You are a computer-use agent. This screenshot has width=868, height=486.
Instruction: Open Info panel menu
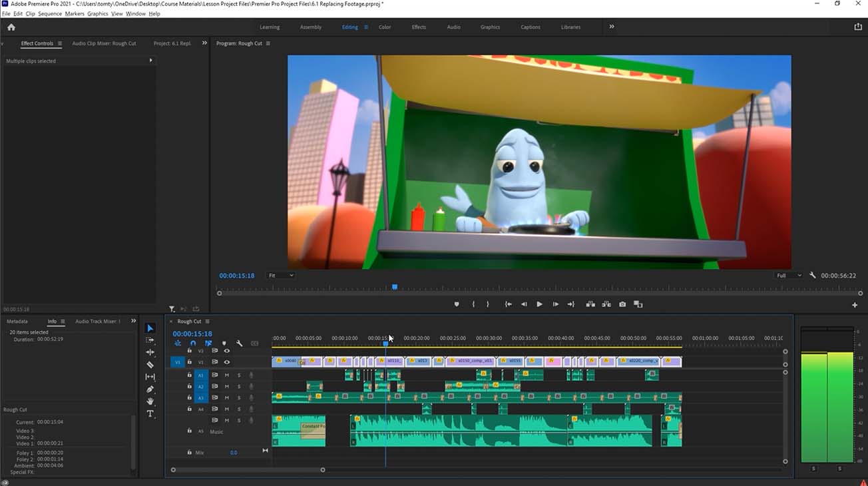[x=63, y=322]
